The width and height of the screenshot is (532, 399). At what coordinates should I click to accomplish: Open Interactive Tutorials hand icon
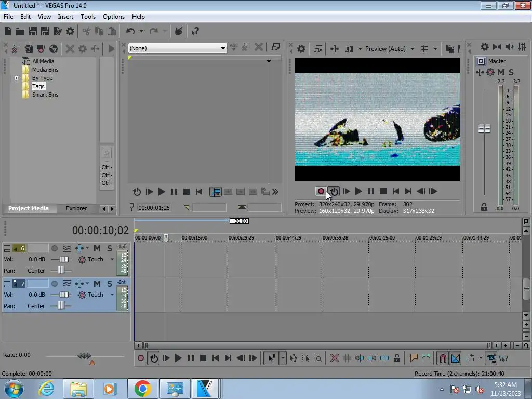click(x=179, y=31)
